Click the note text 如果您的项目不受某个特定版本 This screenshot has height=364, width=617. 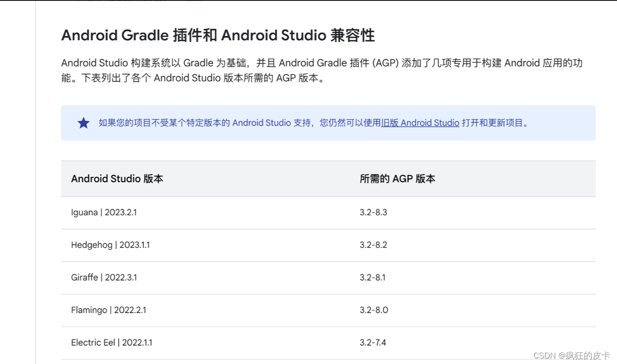[314, 123]
